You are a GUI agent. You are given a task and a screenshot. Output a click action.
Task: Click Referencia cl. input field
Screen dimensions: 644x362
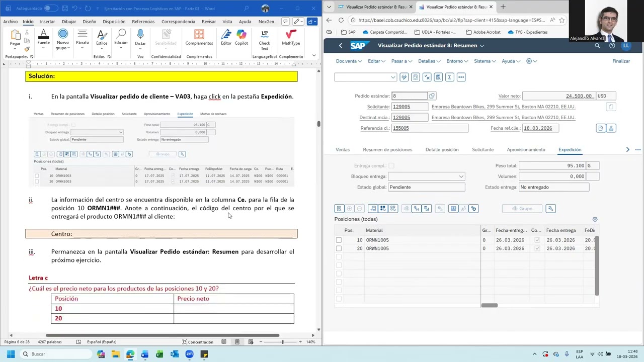pos(430,128)
